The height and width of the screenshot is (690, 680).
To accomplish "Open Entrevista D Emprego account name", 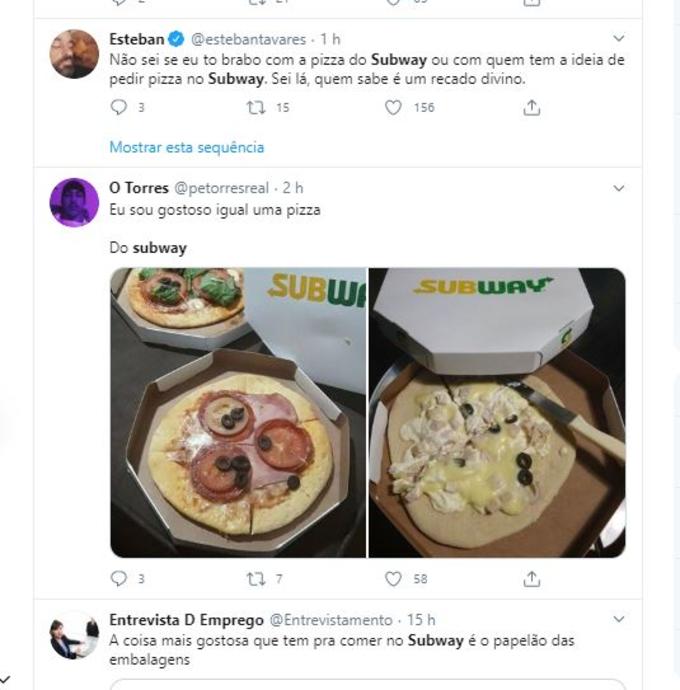I will (186, 620).
